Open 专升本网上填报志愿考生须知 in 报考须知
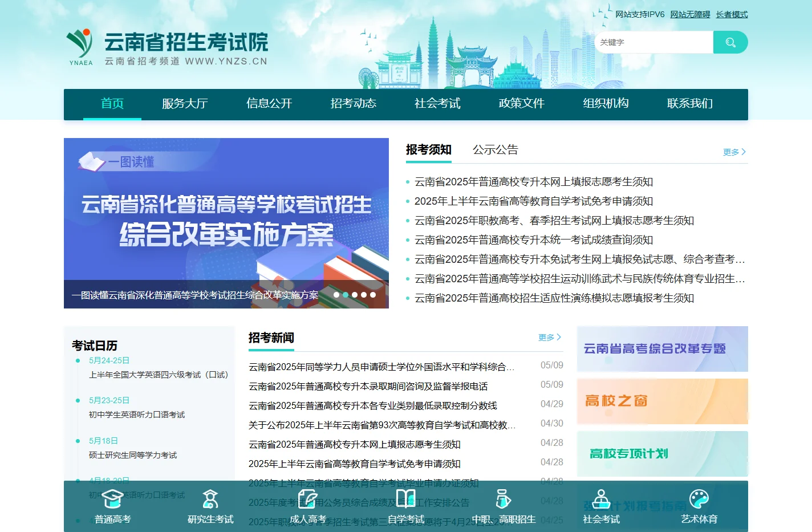 pyautogui.click(x=534, y=182)
